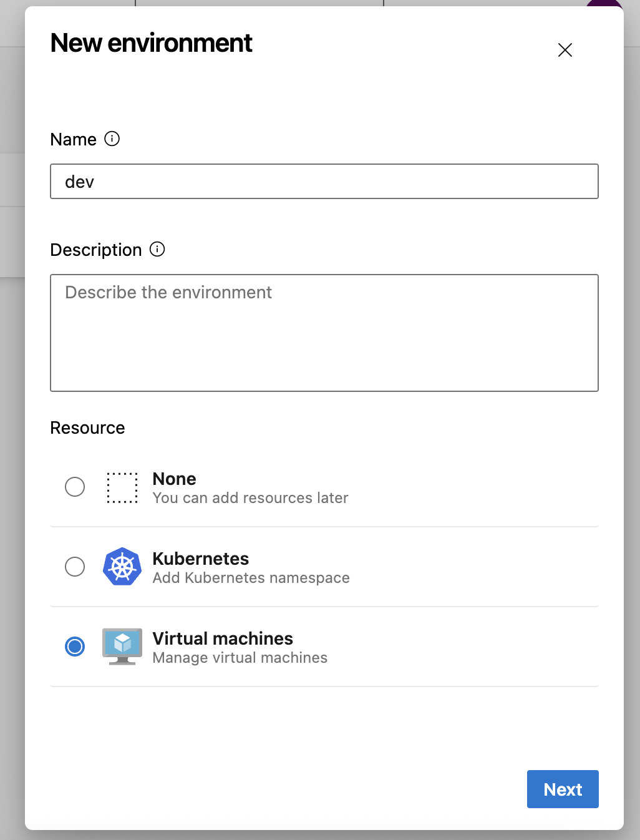Viewport: 640px width, 840px height.
Task: Click the Description field label
Action: click(x=96, y=250)
